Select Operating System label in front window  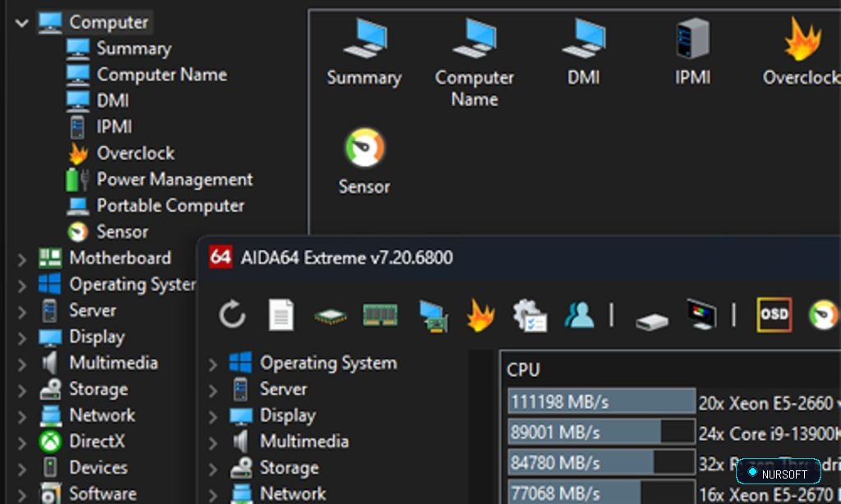click(x=329, y=363)
